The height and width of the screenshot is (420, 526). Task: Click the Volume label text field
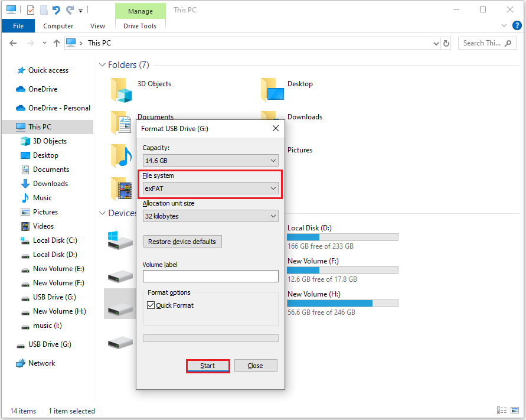pos(211,276)
